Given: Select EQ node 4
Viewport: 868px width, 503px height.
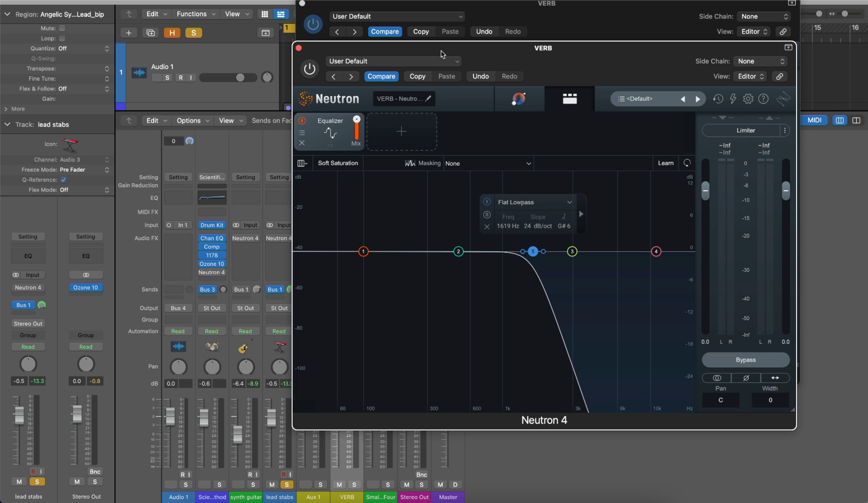Looking at the screenshot, I should (656, 251).
